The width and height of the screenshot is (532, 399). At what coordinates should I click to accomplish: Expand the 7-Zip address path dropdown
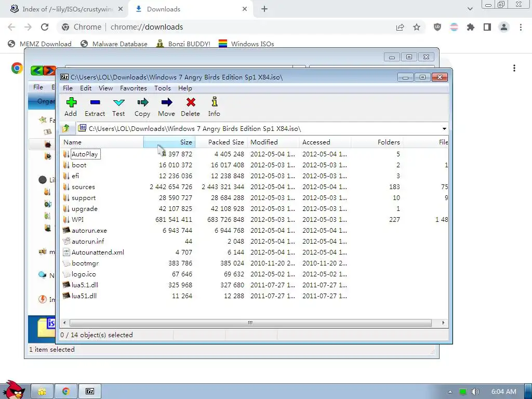[x=444, y=129]
